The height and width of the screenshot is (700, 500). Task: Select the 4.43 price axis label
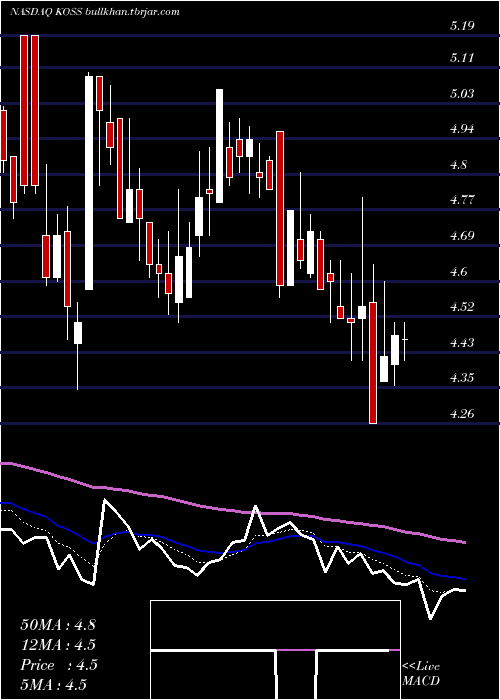click(462, 342)
